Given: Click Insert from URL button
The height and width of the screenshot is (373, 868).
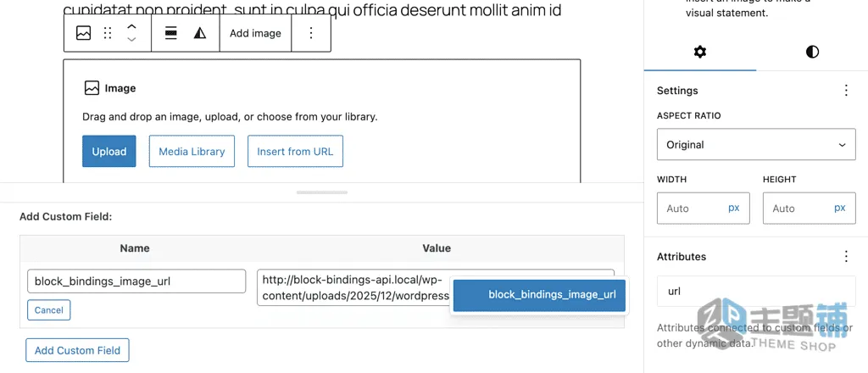Looking at the screenshot, I should [x=295, y=151].
